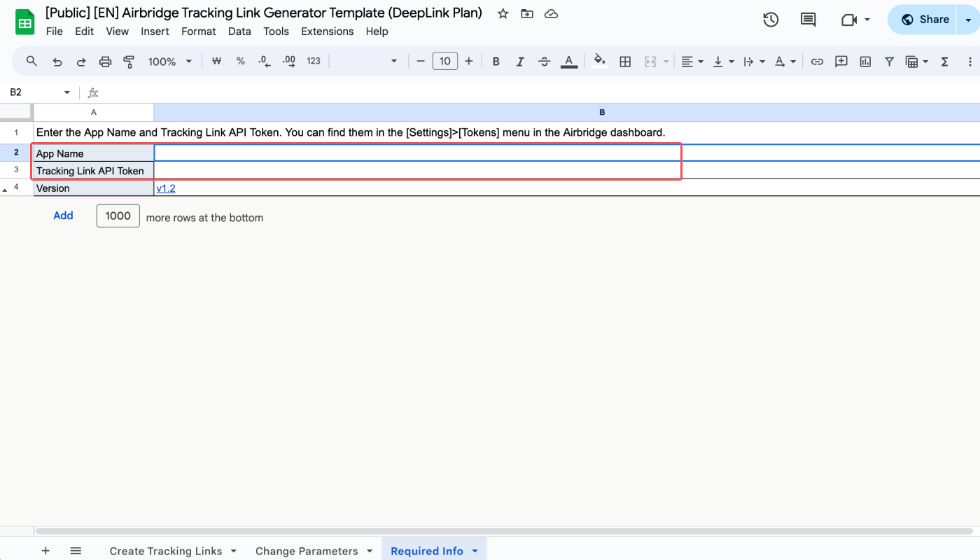Format selection as percent

pyautogui.click(x=241, y=62)
